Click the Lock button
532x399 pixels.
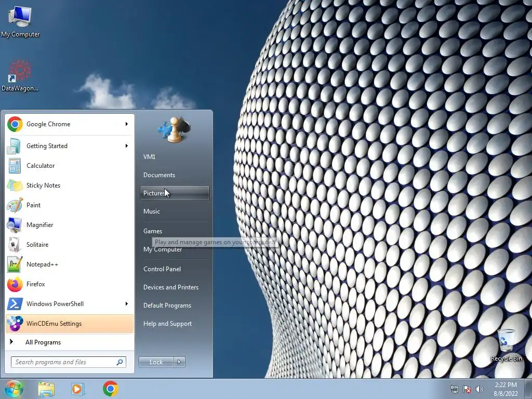click(156, 362)
